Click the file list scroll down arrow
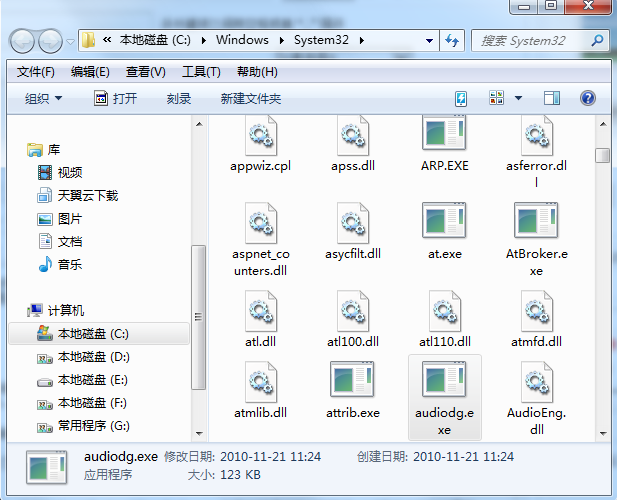Screen dimensions: 617x500 pos(602,434)
